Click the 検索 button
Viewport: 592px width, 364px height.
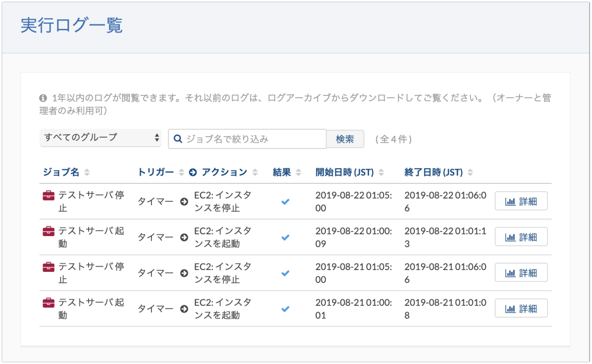345,139
